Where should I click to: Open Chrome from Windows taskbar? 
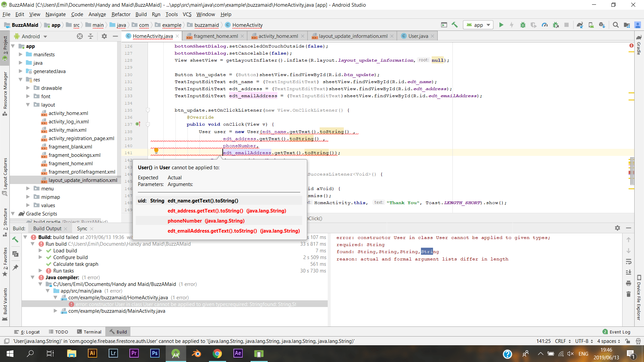[x=217, y=353]
